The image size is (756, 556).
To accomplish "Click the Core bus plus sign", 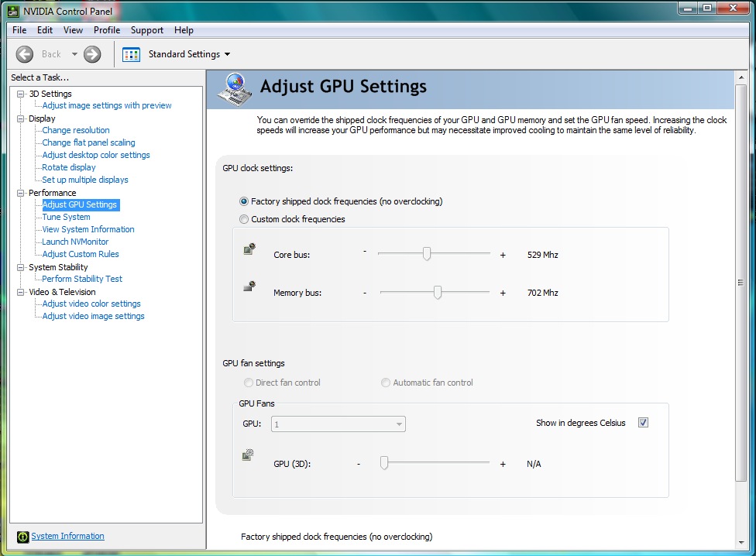I will click(503, 255).
